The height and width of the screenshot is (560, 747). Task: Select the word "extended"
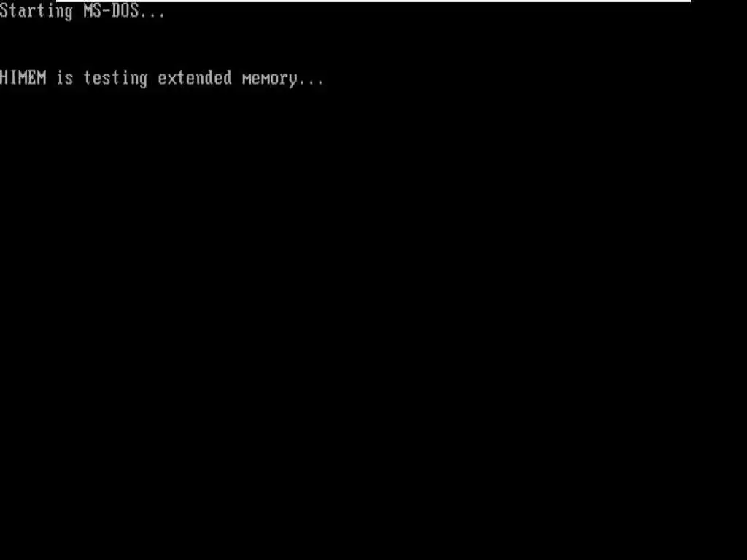[195, 77]
